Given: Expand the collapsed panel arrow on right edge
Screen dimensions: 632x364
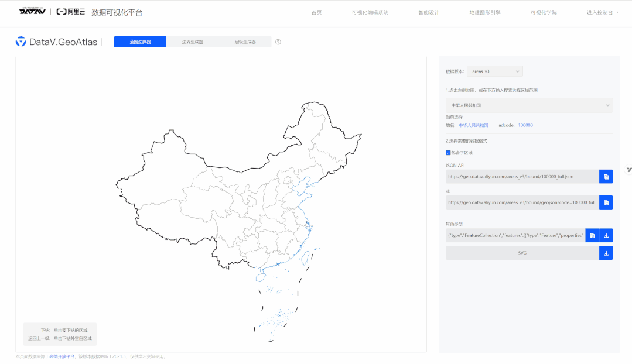Looking at the screenshot, I should coord(628,170).
